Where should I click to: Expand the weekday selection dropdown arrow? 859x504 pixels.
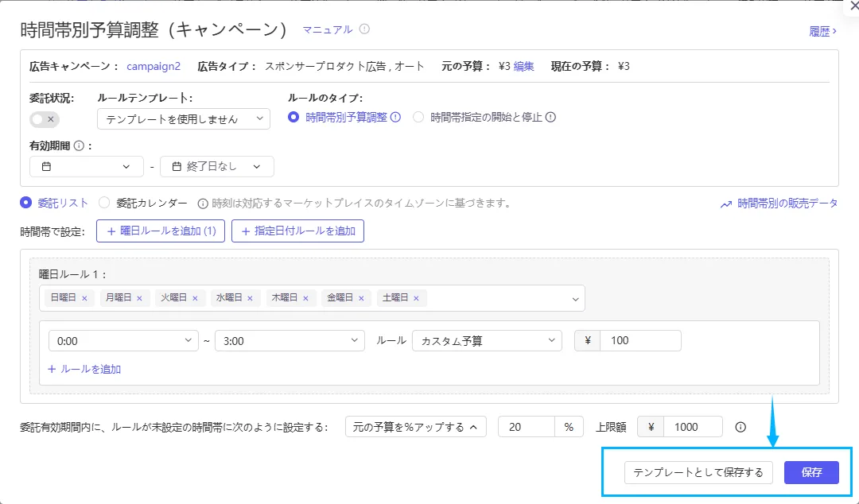pos(575,299)
